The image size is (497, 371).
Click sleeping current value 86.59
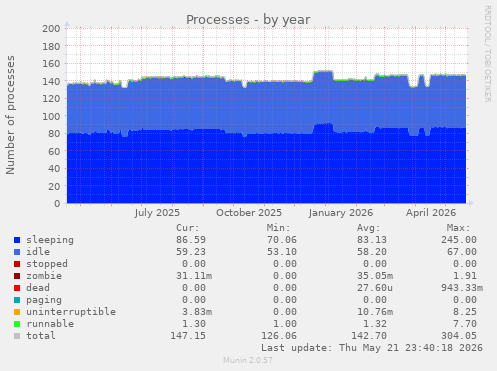(x=191, y=240)
